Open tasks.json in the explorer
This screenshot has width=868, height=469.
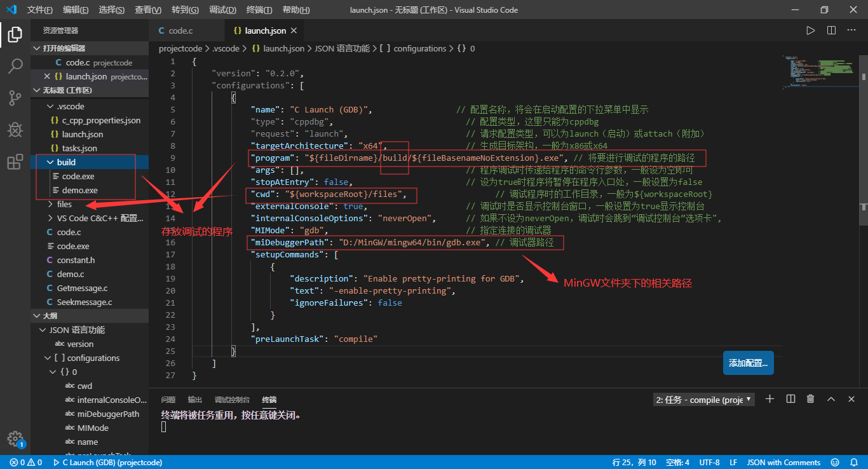pyautogui.click(x=79, y=148)
